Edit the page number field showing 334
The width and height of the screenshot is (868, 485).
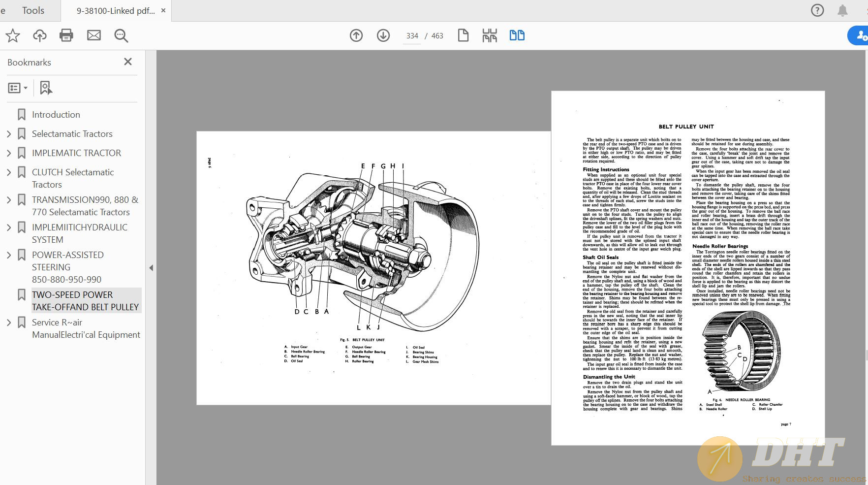pyautogui.click(x=412, y=35)
